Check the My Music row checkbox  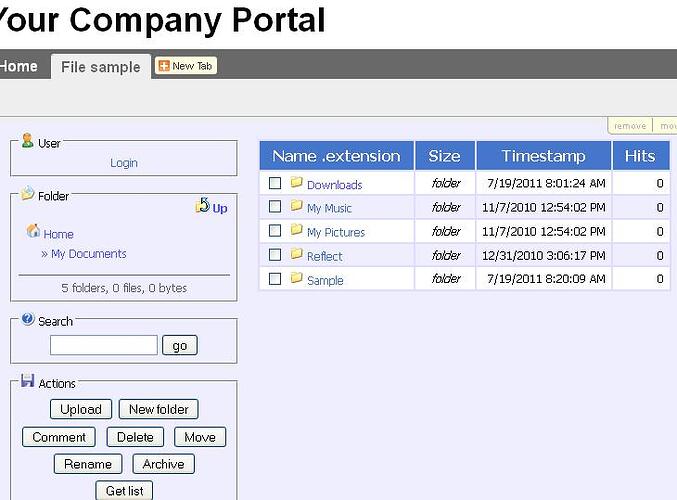[275, 206]
